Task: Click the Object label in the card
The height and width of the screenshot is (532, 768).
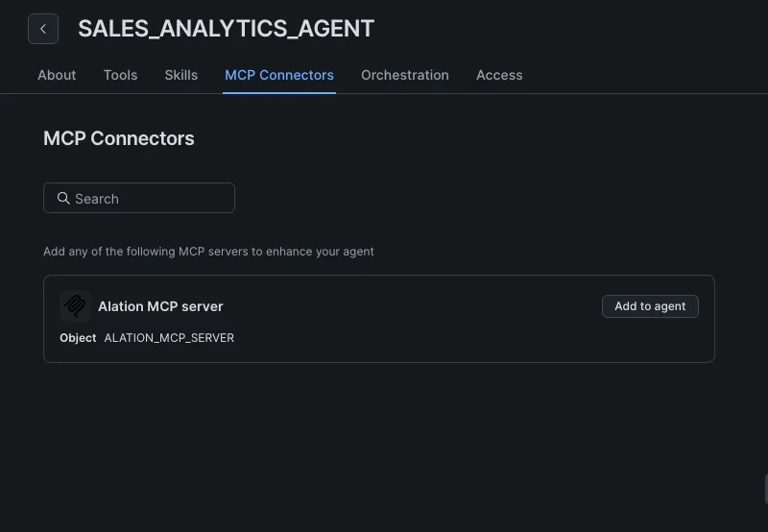Action: (78, 338)
